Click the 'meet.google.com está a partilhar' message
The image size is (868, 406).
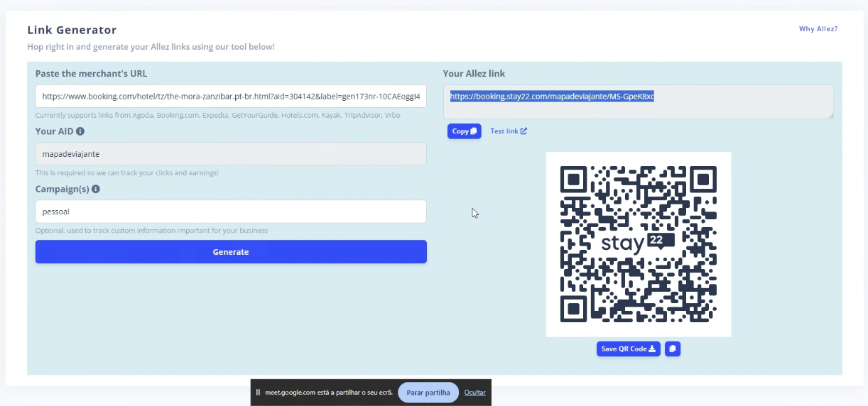click(329, 393)
